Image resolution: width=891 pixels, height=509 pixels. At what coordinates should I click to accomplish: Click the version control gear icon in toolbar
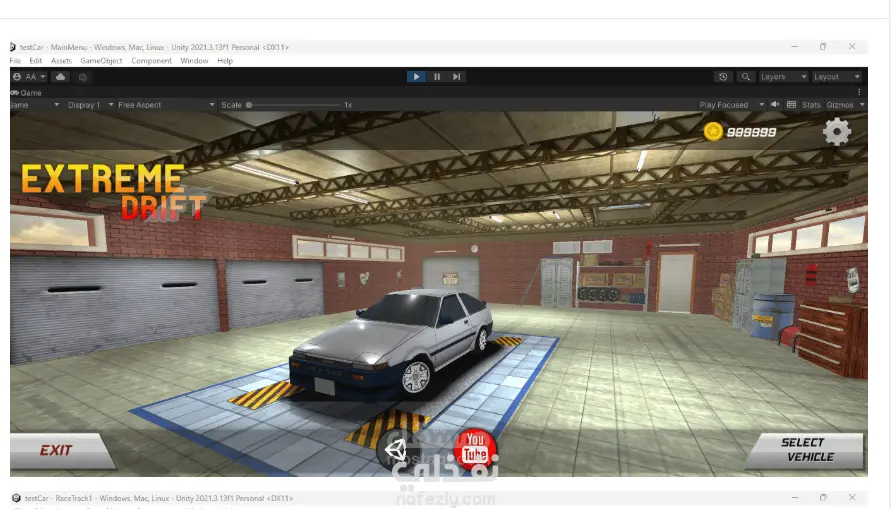pos(83,77)
